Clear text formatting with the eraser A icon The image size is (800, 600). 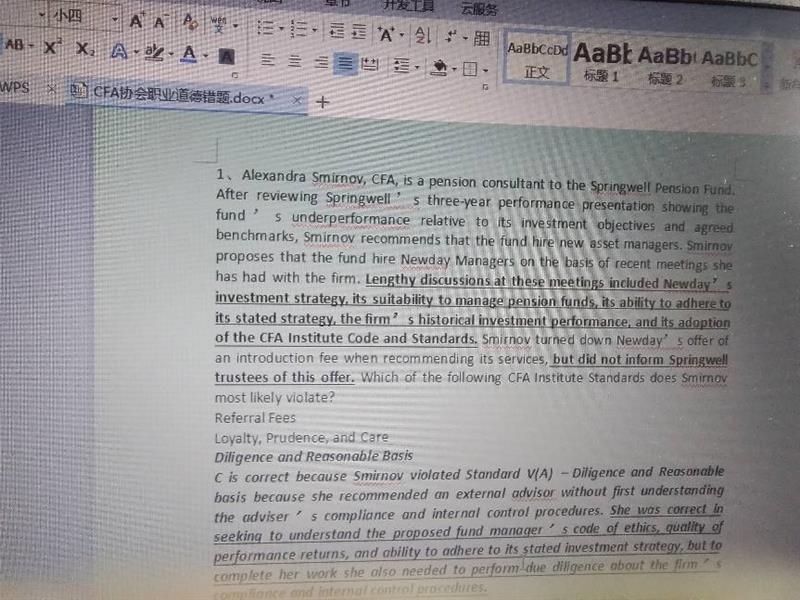[x=189, y=22]
